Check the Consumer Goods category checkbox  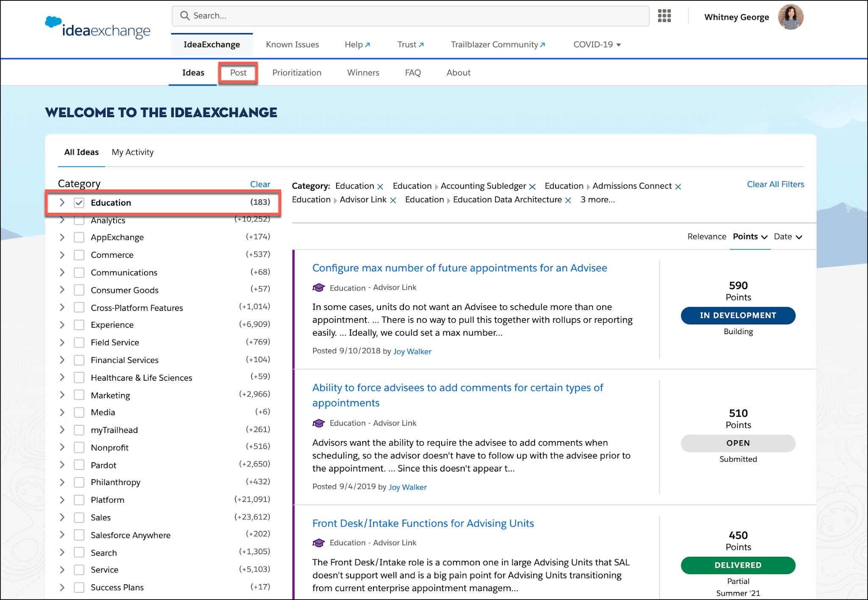[79, 290]
